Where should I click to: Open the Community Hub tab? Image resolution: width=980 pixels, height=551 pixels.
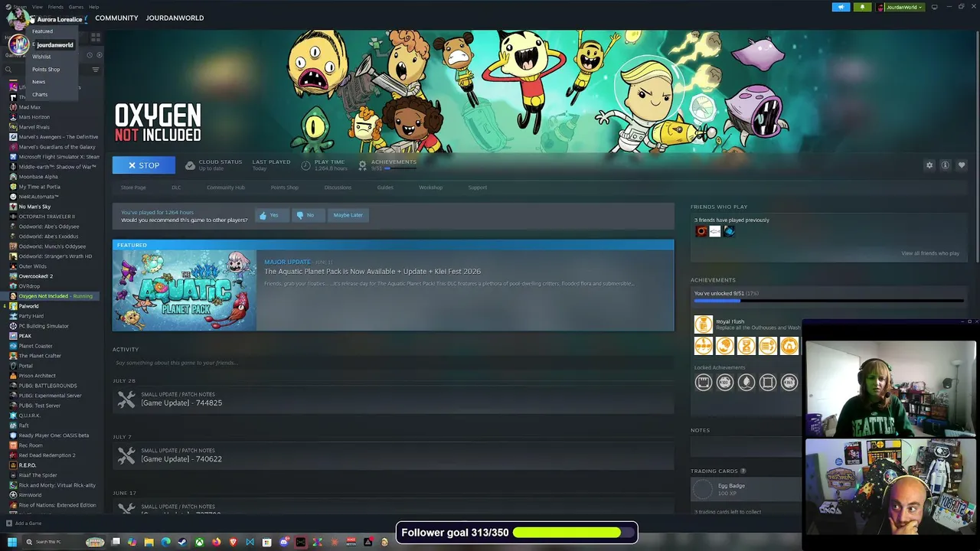click(226, 187)
